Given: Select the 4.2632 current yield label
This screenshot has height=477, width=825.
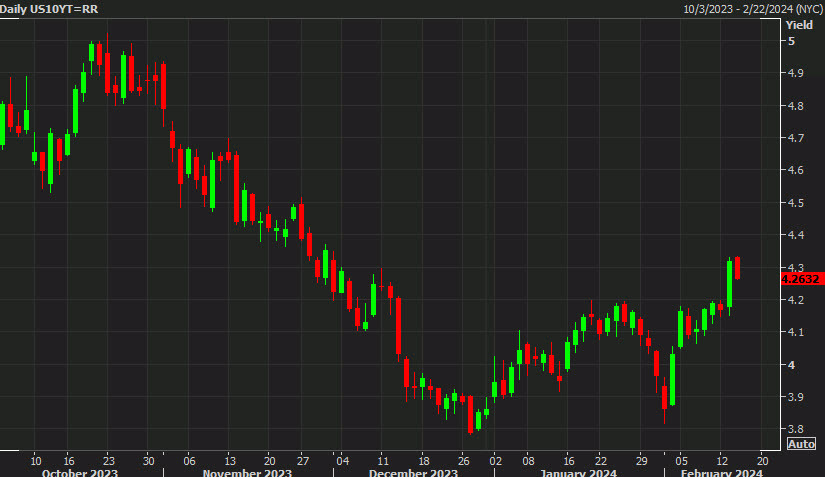Looking at the screenshot, I should (802, 279).
